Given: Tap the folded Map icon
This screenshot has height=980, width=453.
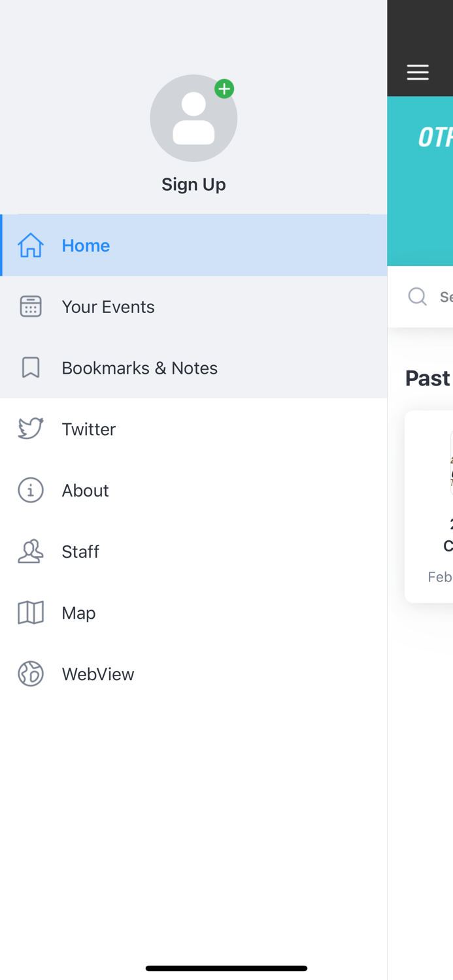Looking at the screenshot, I should pos(31,613).
